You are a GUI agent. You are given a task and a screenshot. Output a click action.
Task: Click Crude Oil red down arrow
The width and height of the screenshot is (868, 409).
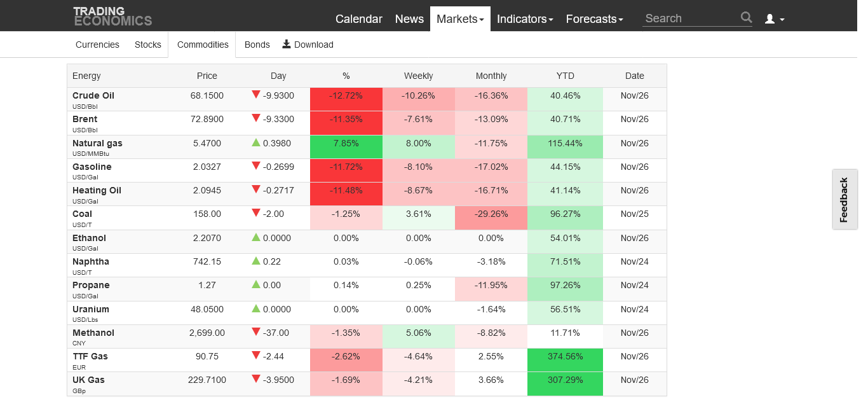(x=256, y=95)
